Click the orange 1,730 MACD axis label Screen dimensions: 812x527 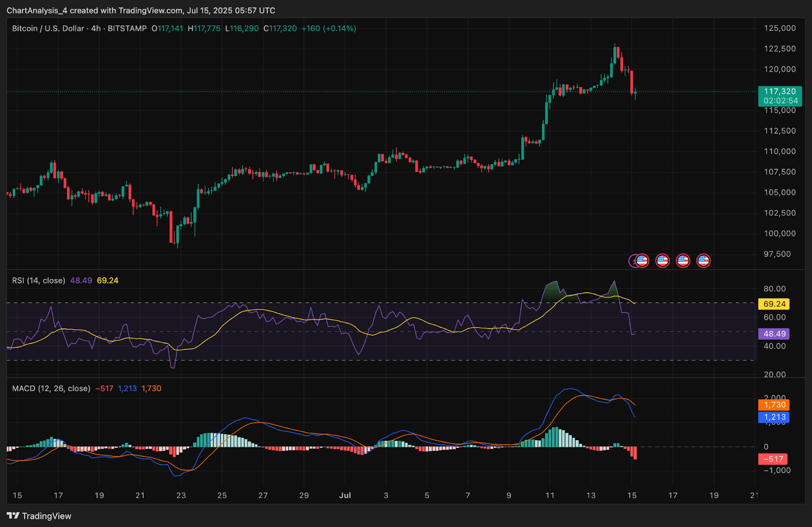click(x=774, y=405)
